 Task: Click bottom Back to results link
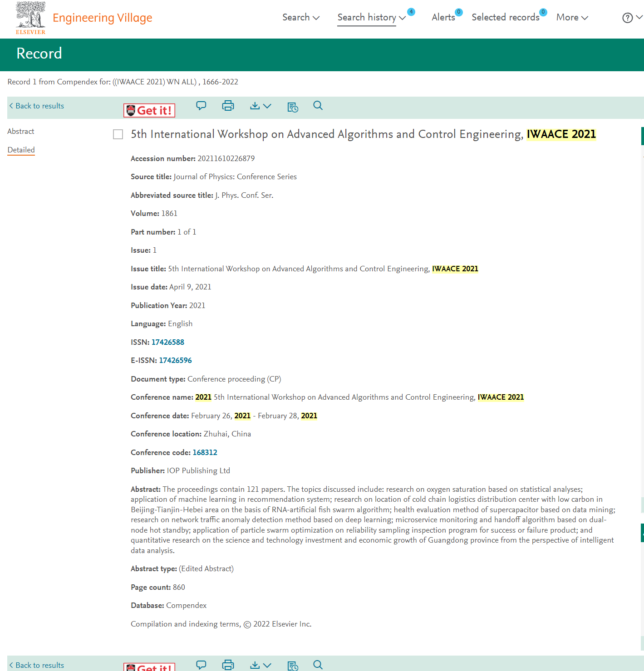pos(37,665)
